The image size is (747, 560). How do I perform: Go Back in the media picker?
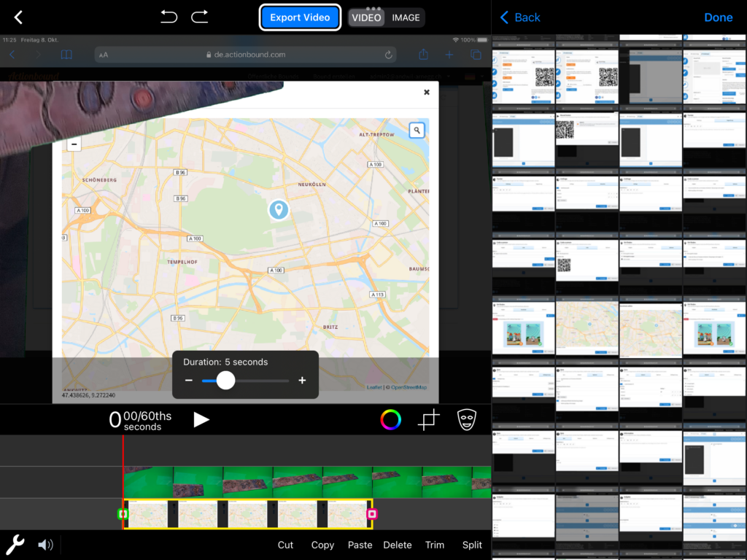point(520,17)
